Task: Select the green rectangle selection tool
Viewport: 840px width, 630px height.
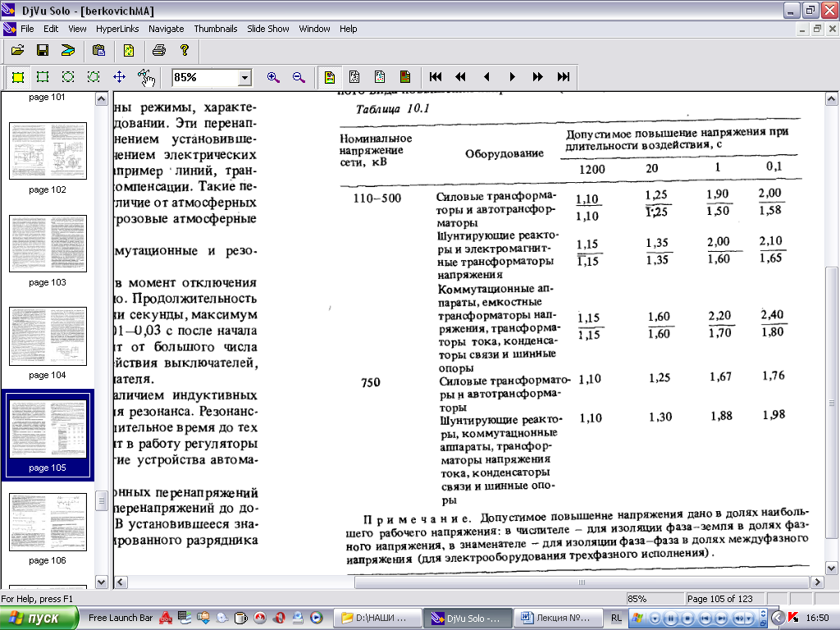Action: [43, 77]
